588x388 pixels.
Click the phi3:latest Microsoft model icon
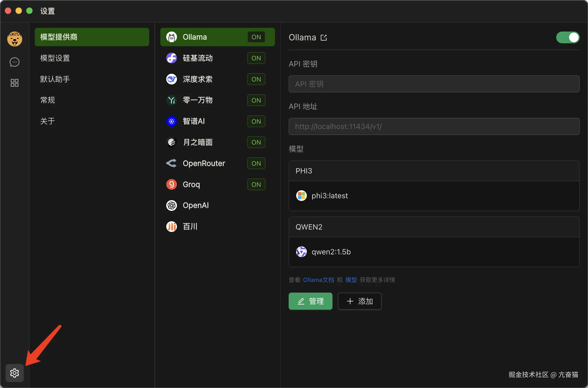[x=301, y=196]
